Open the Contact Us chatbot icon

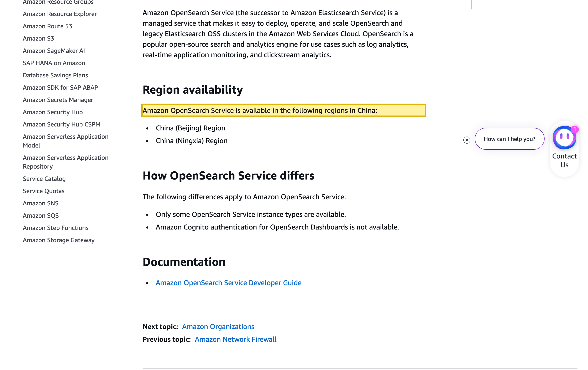[564, 138]
